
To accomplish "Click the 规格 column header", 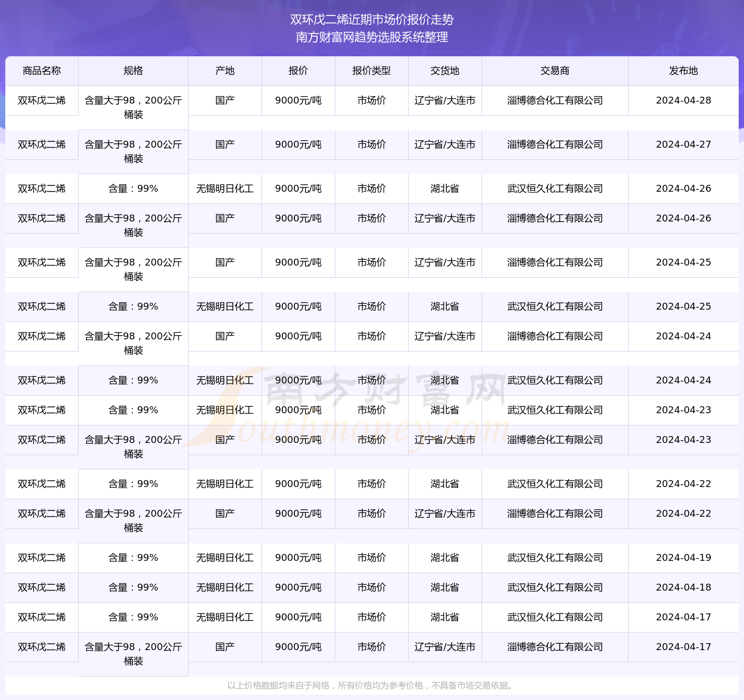I will (x=133, y=71).
